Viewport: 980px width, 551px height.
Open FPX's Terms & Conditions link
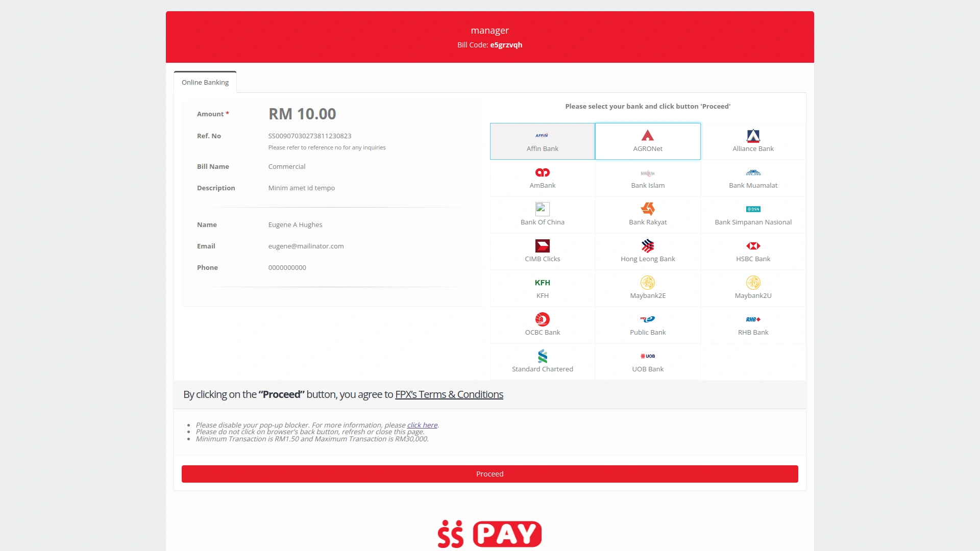tap(449, 394)
